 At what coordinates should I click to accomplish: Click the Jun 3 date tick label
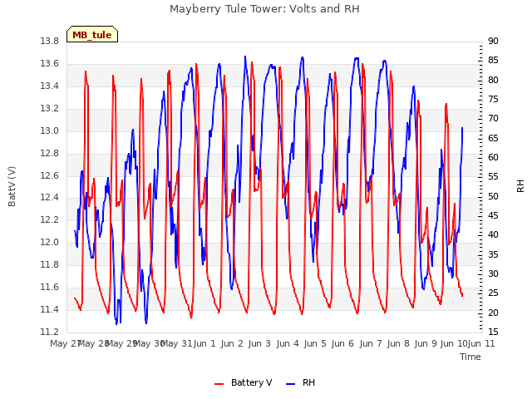[x=259, y=343]
